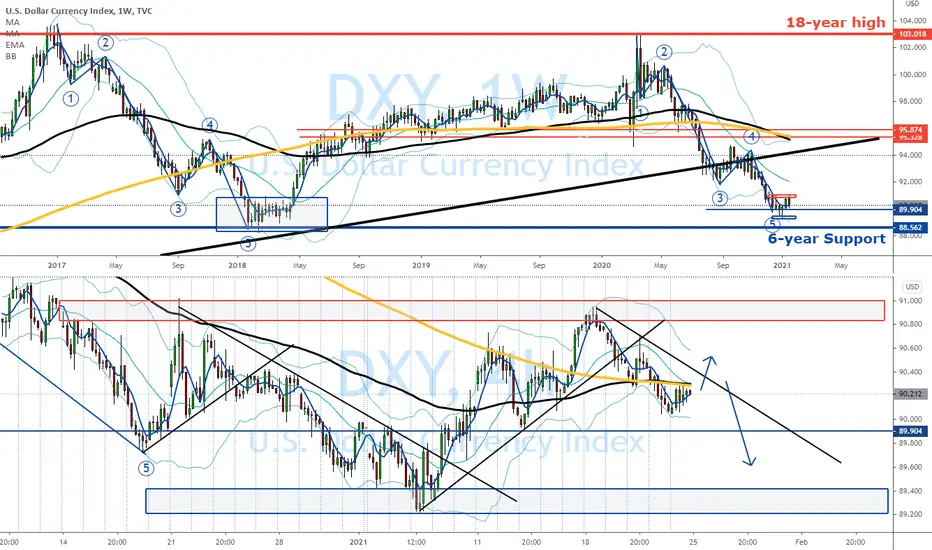Viewport: 932px width, 550px height.
Task: Click the 94.000 price axis value
Action: [912, 155]
